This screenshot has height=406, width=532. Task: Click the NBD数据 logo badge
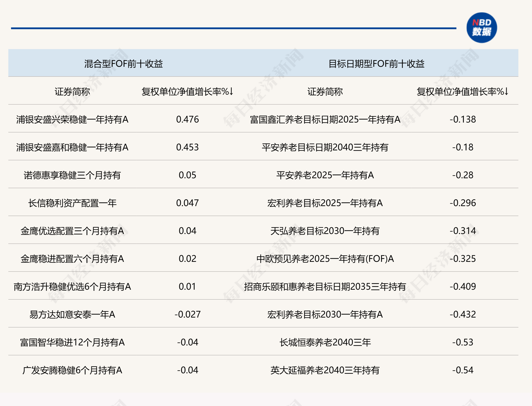pyautogui.click(x=482, y=28)
